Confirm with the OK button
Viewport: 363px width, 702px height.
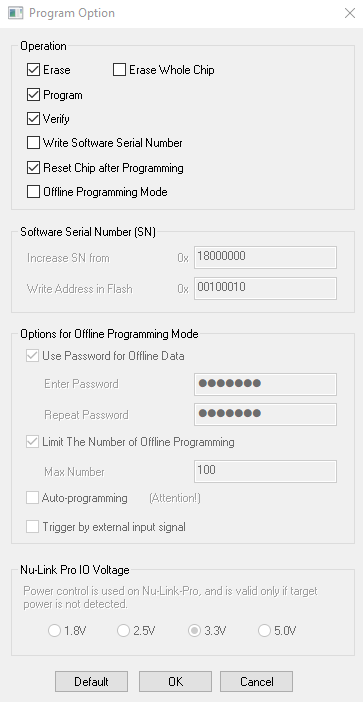[x=175, y=681]
